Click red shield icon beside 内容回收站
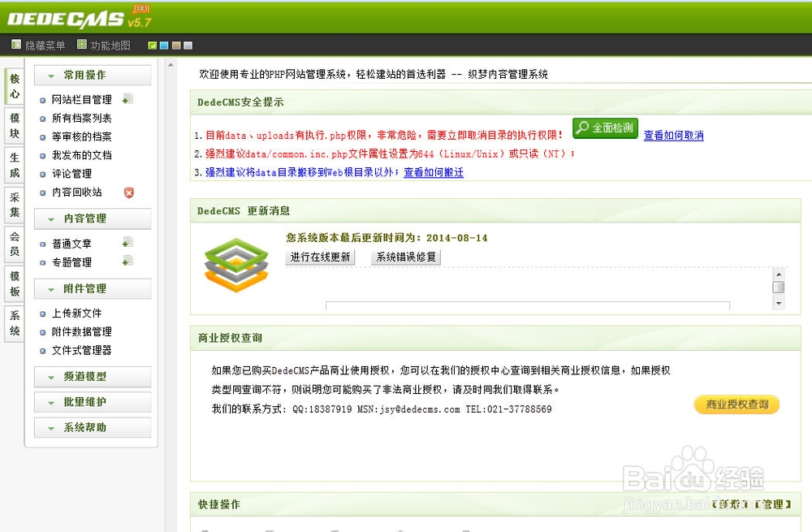Viewport: 812px width, 532px height. [129, 192]
